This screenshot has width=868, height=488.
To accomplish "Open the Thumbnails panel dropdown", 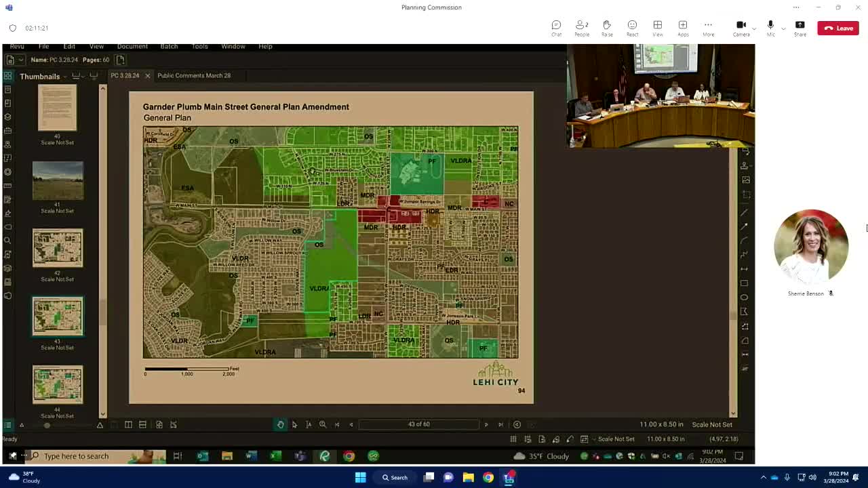I will pos(65,77).
